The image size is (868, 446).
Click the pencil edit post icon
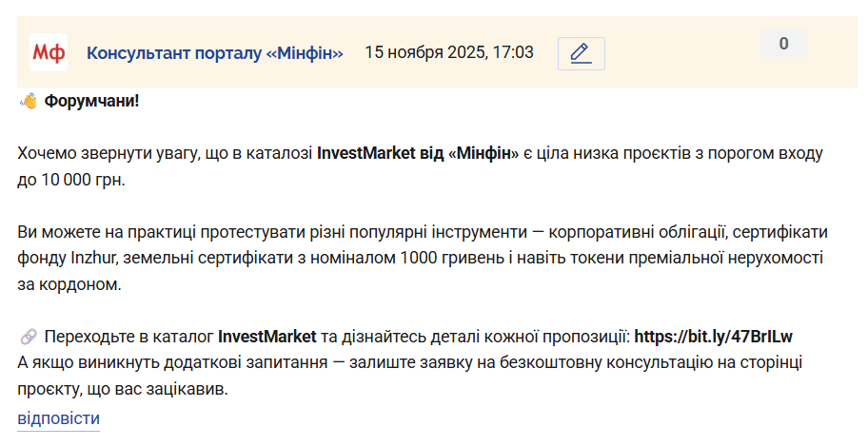point(581,53)
